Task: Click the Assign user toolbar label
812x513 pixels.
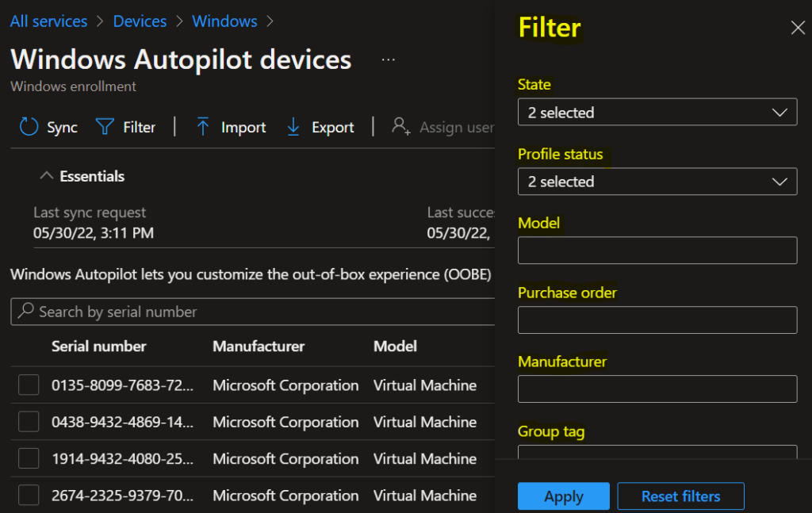Action: point(457,128)
